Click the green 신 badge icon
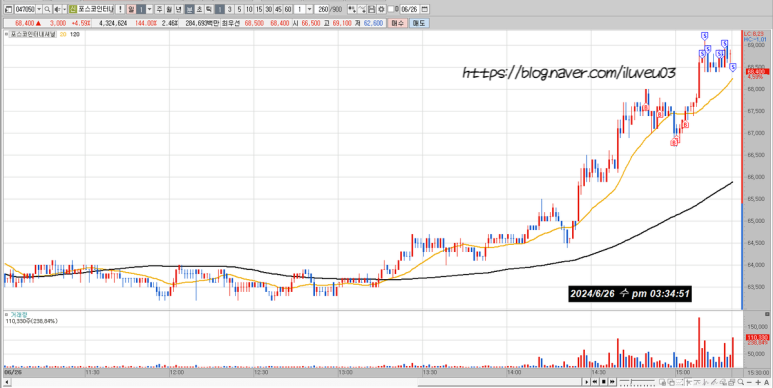This screenshot has height=388, width=773. [x=73, y=9]
